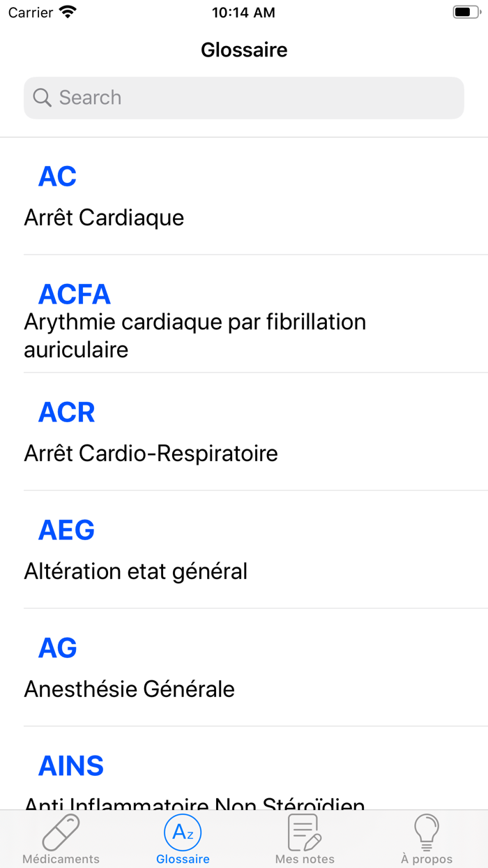Tap the À propos lightbulb icon
This screenshot has width=488, height=868.
[x=427, y=832]
